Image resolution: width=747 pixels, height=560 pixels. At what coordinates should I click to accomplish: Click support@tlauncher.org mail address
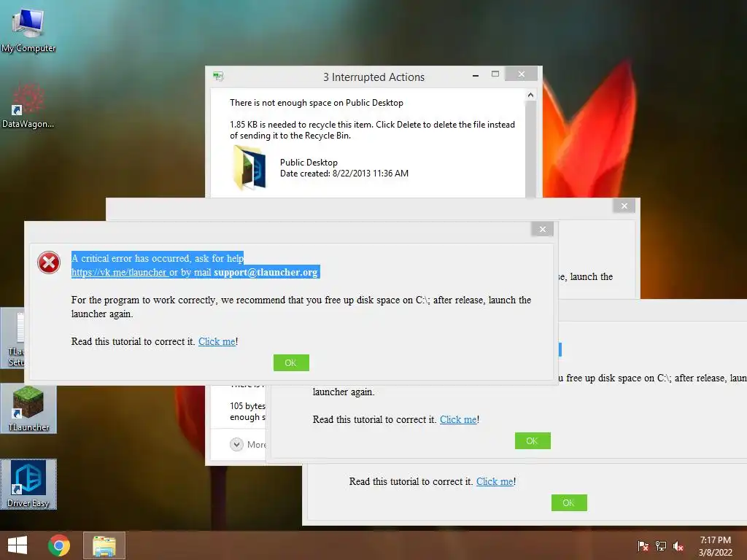[266, 273]
